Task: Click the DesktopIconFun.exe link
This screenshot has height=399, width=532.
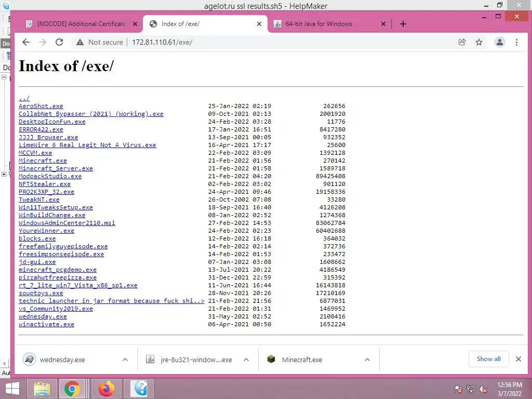Action: coord(52,122)
